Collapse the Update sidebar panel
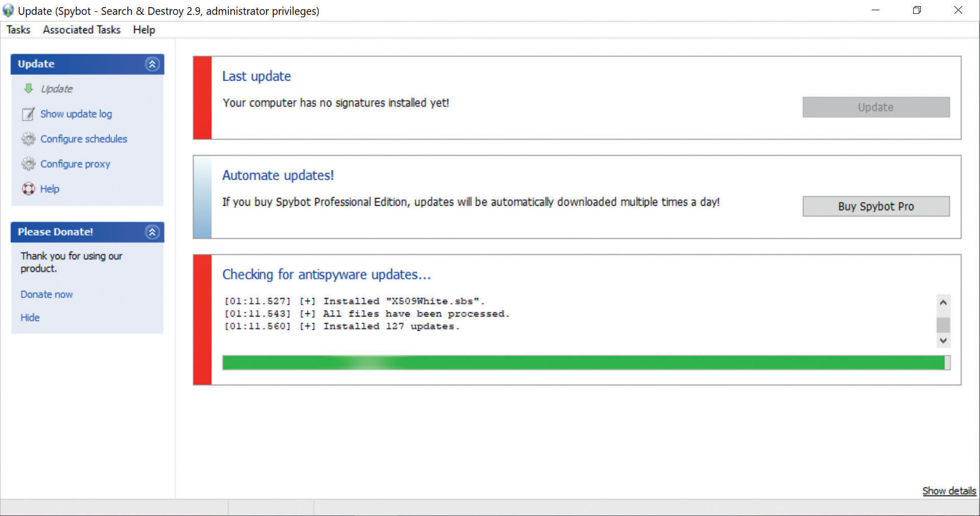980x516 pixels. pos(152,64)
